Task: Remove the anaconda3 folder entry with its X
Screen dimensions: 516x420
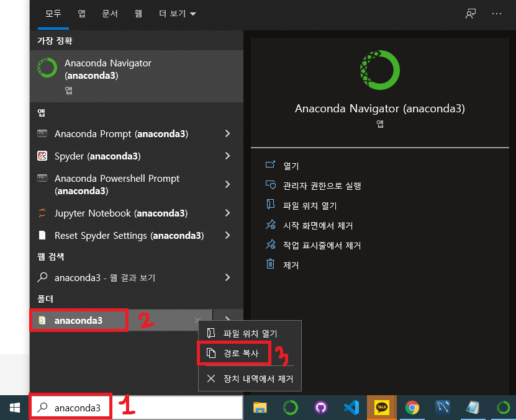Action: coord(197,320)
